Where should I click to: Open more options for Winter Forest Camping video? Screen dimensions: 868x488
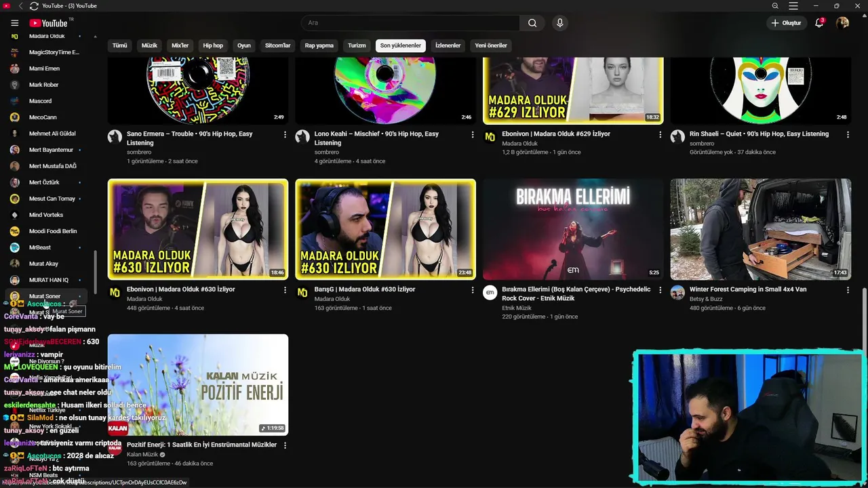point(848,290)
